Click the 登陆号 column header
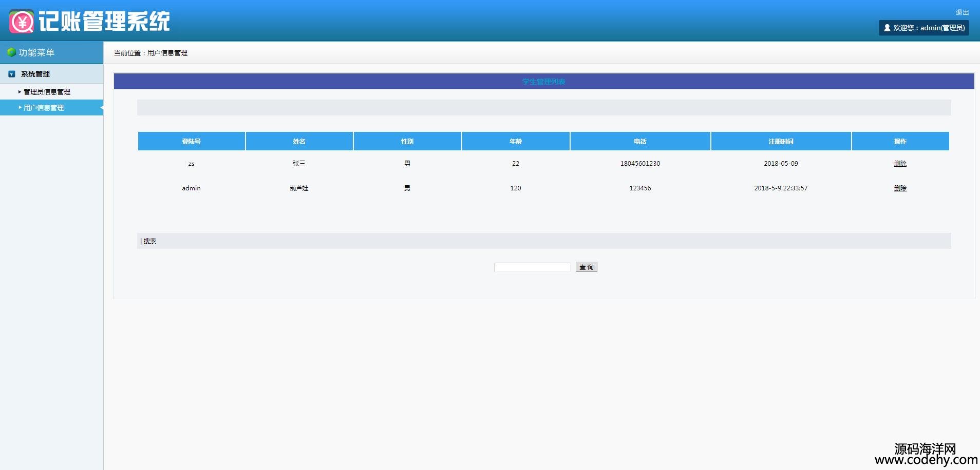This screenshot has height=470, width=980. (x=191, y=141)
